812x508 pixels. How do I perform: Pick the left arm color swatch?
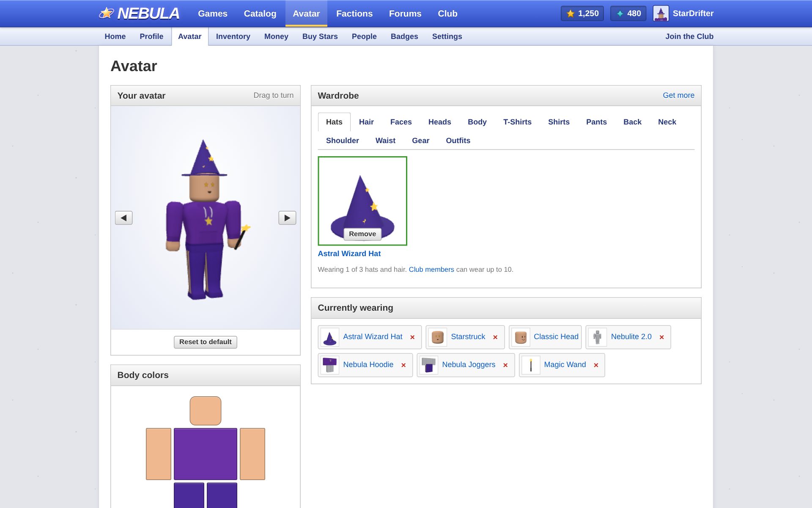(159, 454)
